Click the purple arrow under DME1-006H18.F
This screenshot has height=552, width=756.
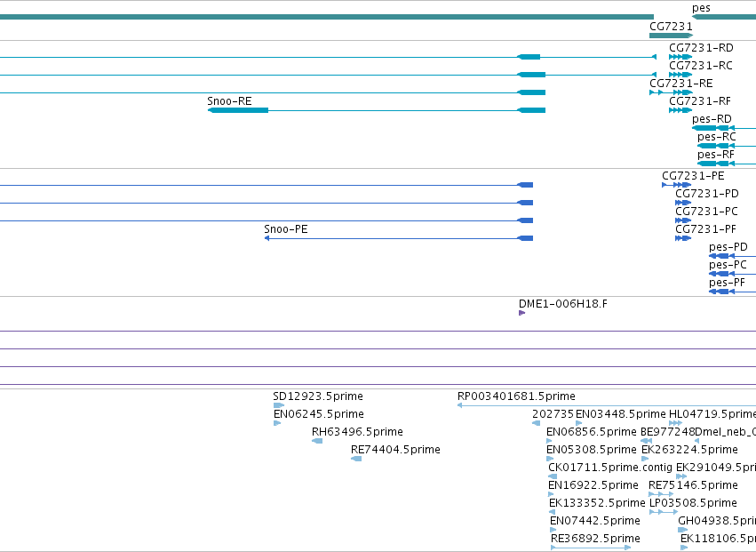click(521, 313)
